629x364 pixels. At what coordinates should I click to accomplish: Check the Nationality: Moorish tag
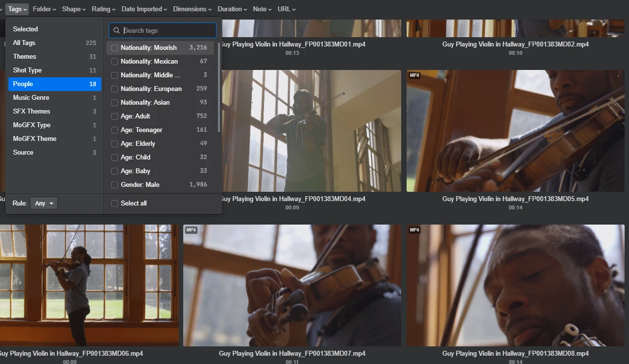click(x=115, y=48)
